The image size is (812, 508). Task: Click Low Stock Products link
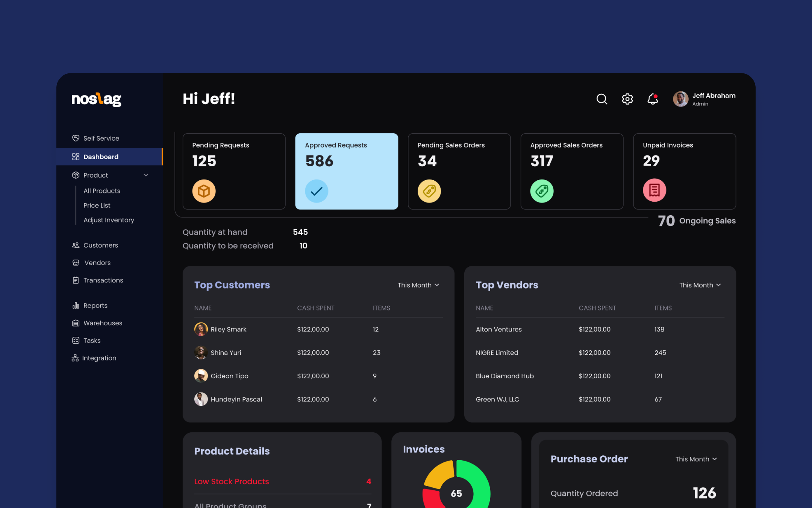(232, 481)
